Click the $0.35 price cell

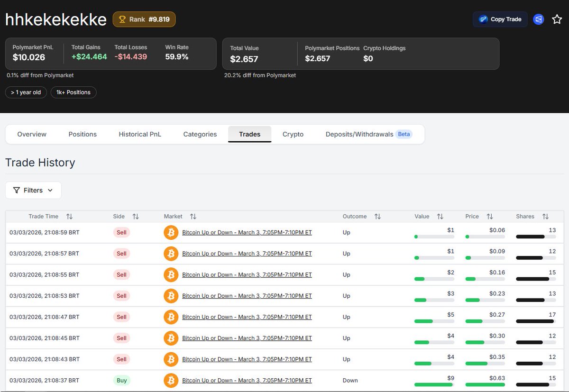point(497,357)
